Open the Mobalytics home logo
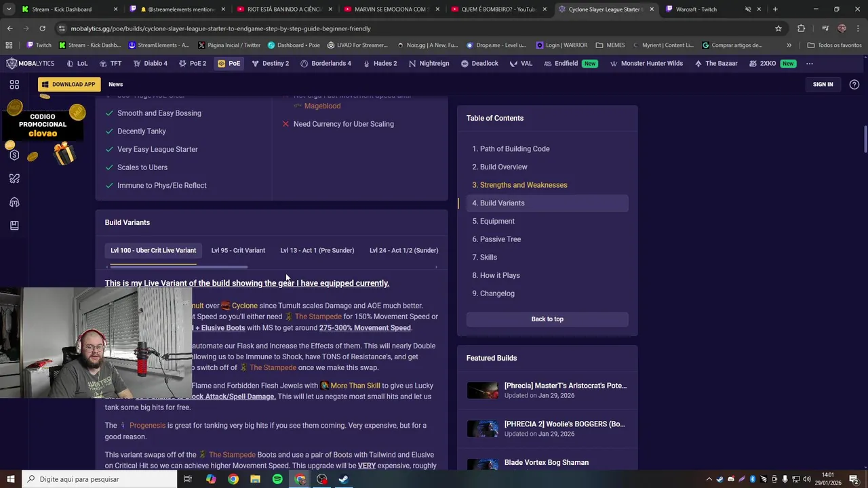Screen dimensions: 868x488 pos(31,63)
